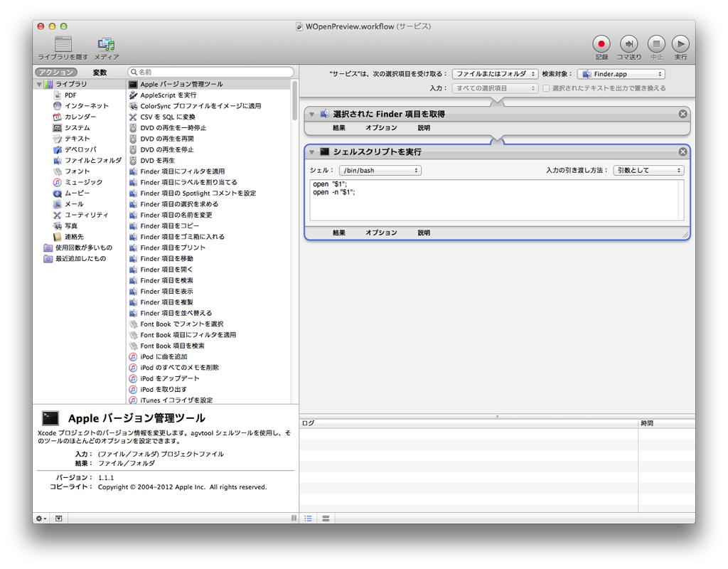The height and width of the screenshot is (569, 728).
Task: Show 説明 of the shell script action
Action: (x=424, y=233)
